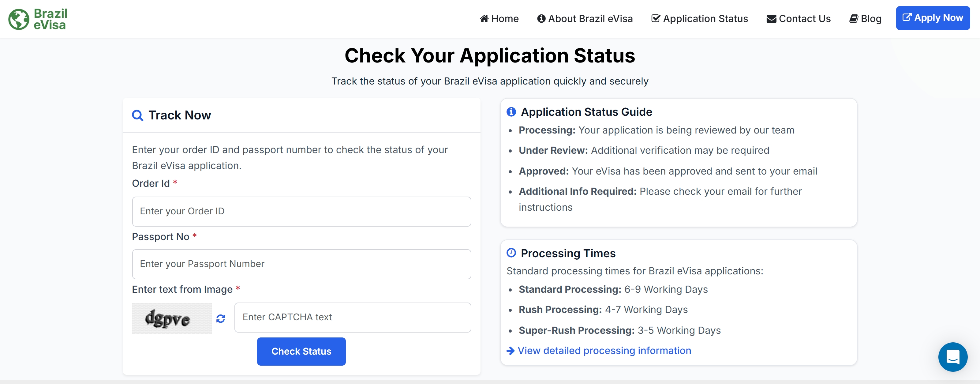Navigate to the Blog
The image size is (980, 384).
tap(870, 19)
